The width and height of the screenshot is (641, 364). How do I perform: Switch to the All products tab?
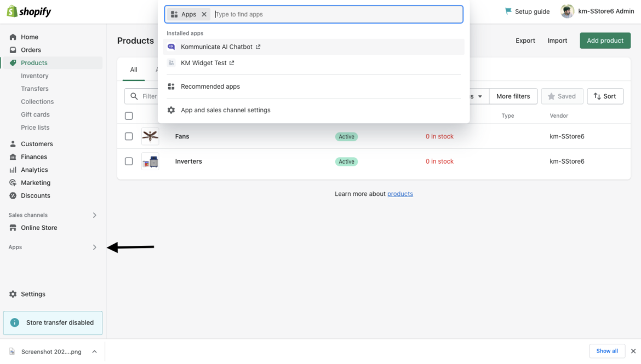point(133,70)
